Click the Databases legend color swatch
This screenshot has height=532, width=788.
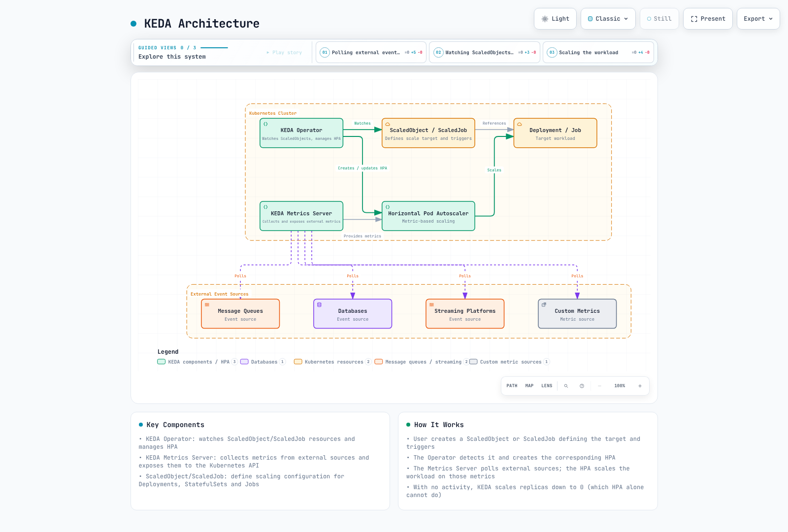(x=244, y=362)
